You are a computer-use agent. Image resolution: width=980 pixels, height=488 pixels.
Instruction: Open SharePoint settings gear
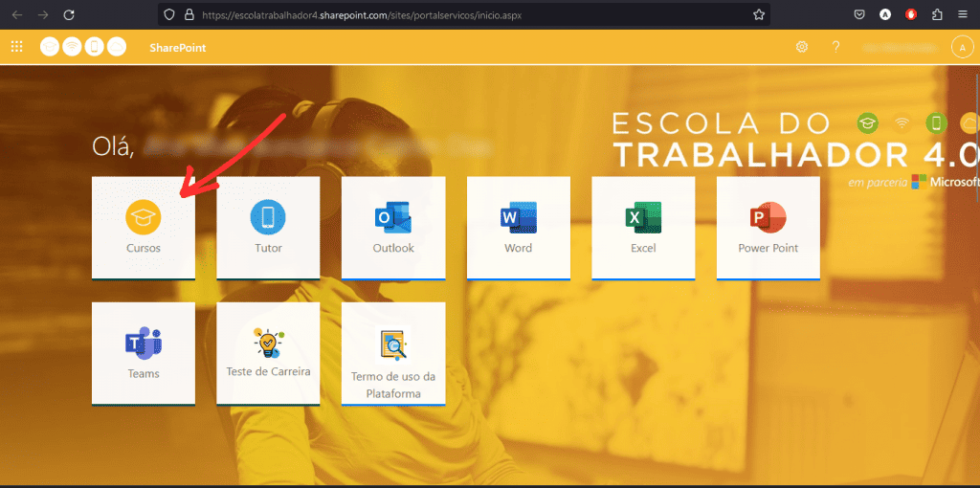pos(802,47)
